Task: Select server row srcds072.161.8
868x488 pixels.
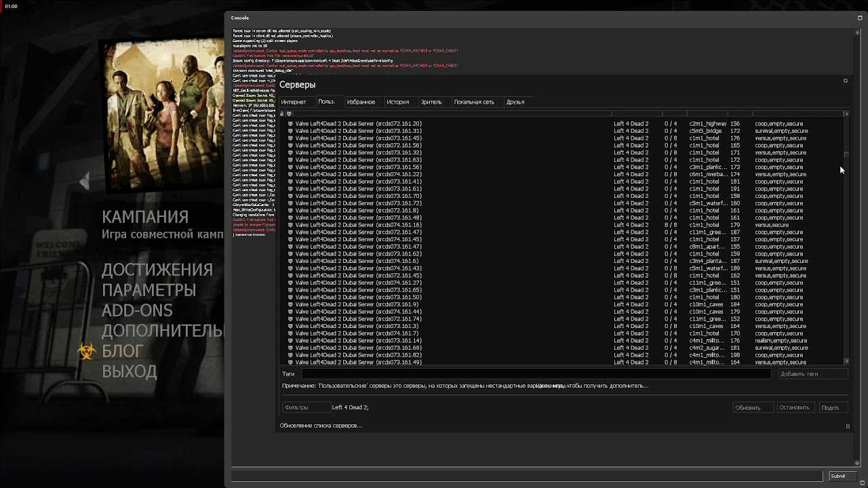Action: 563,211
